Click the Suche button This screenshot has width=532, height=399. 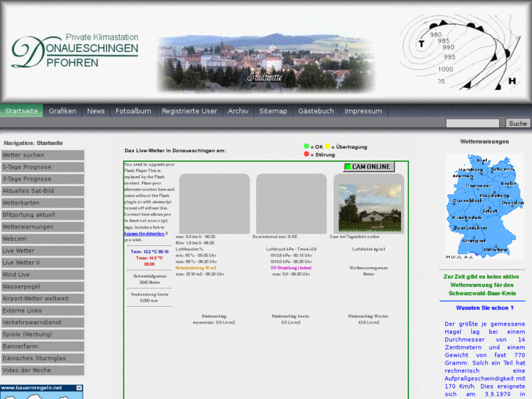tap(518, 124)
